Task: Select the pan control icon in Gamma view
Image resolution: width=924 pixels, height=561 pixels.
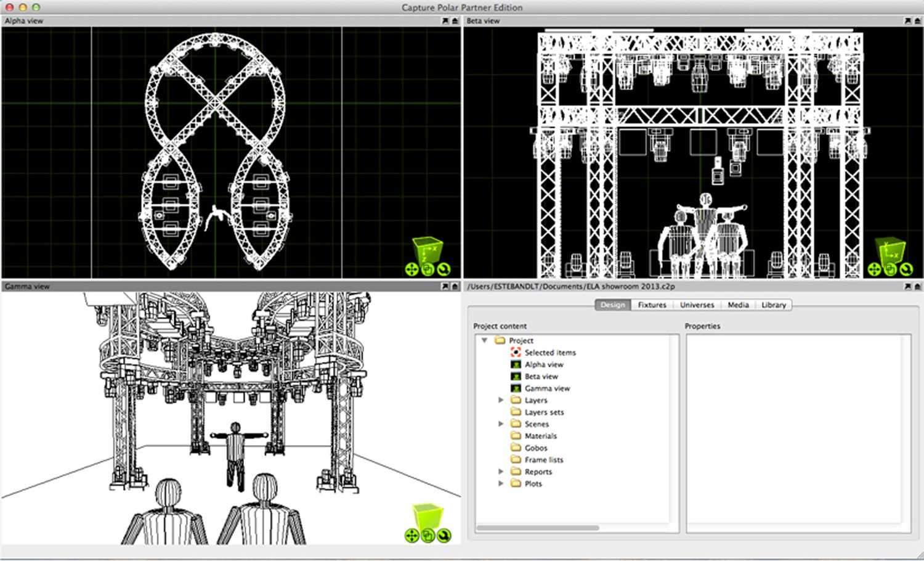Action: point(411,535)
